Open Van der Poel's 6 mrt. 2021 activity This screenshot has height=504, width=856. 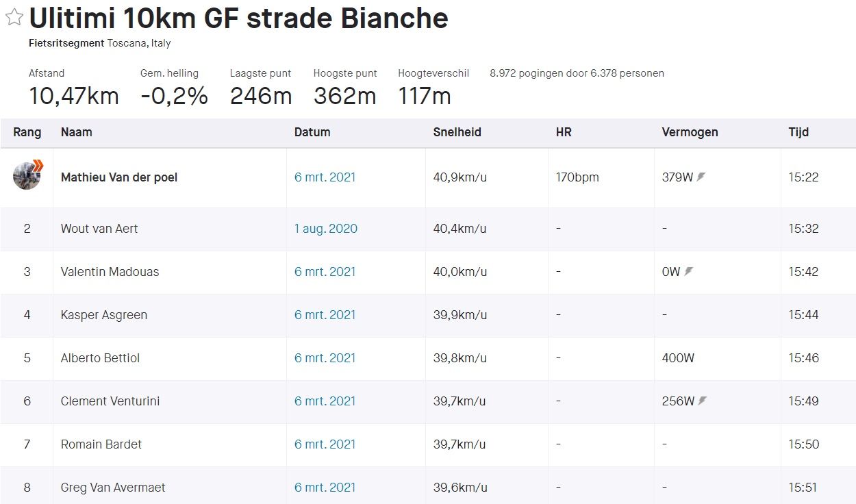click(x=326, y=177)
